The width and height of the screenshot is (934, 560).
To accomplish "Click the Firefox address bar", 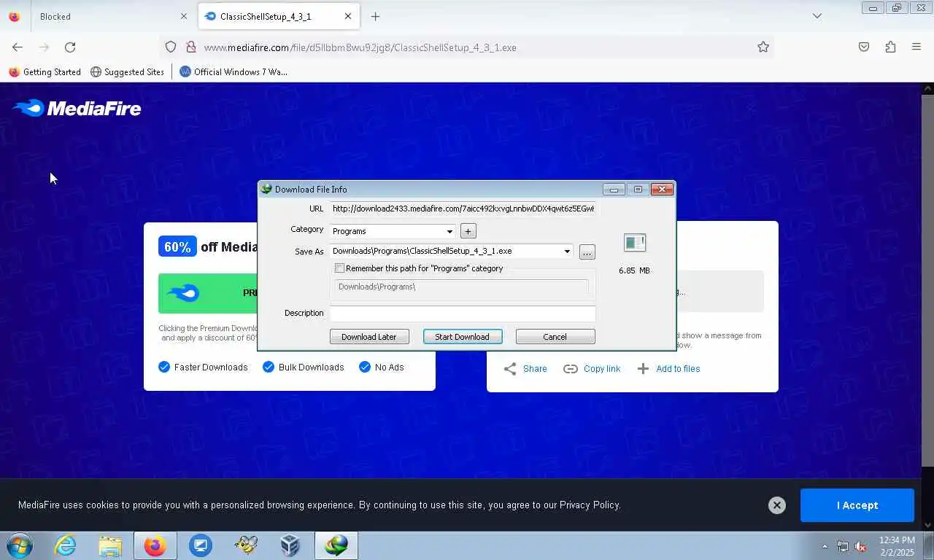I will point(467,47).
